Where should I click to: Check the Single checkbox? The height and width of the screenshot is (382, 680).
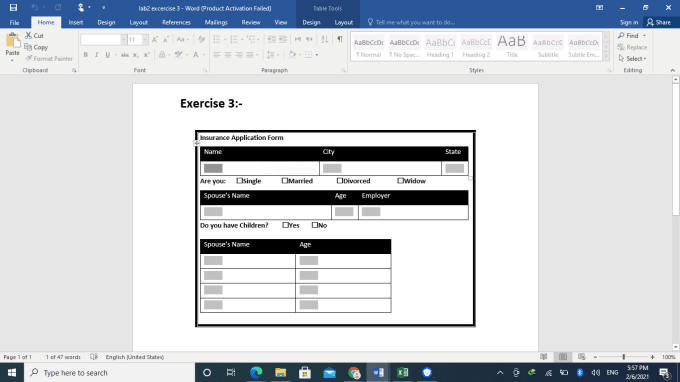[x=239, y=180]
